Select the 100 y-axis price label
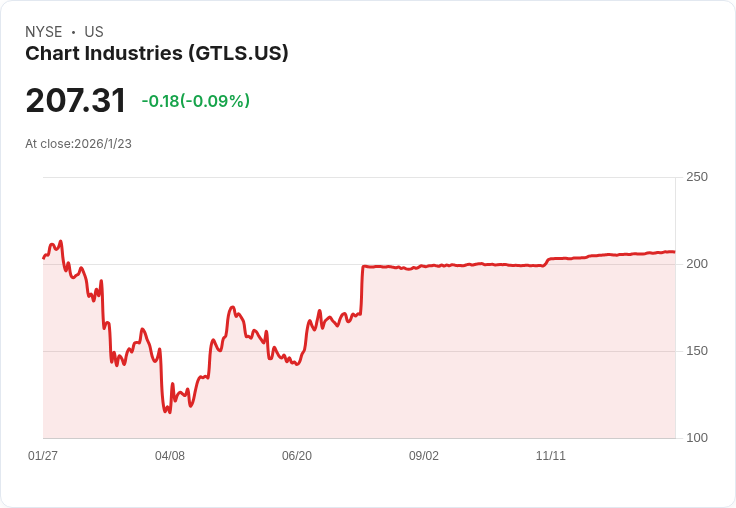Image resolution: width=736 pixels, height=508 pixels. 696,438
